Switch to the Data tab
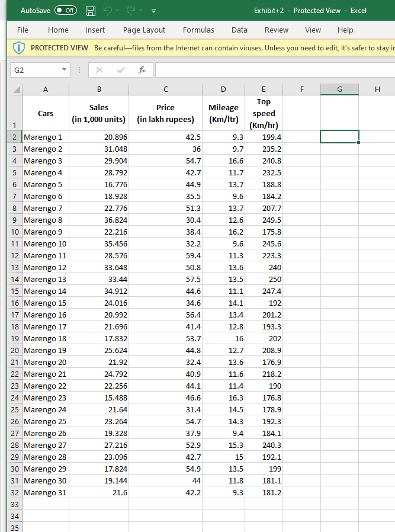Screen dimensions: 395x532 pyautogui.click(x=239, y=30)
